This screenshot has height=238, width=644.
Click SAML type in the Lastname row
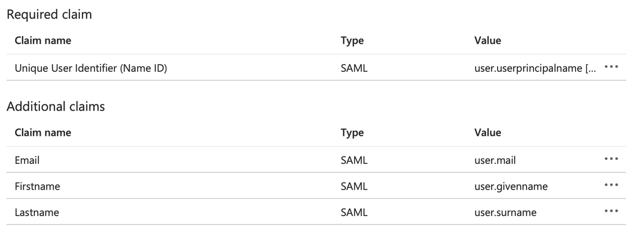pos(353,213)
